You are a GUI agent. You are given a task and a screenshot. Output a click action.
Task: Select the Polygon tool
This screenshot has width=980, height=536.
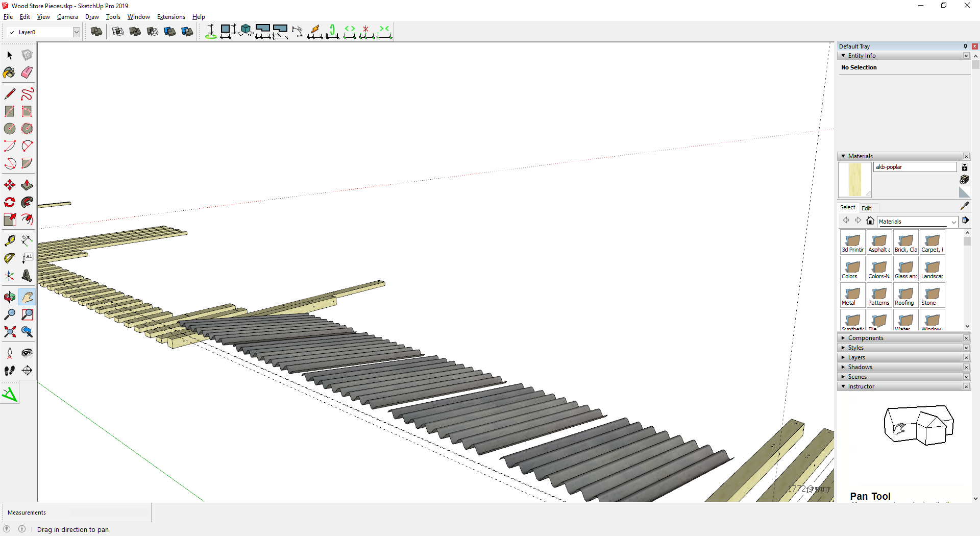point(27,129)
